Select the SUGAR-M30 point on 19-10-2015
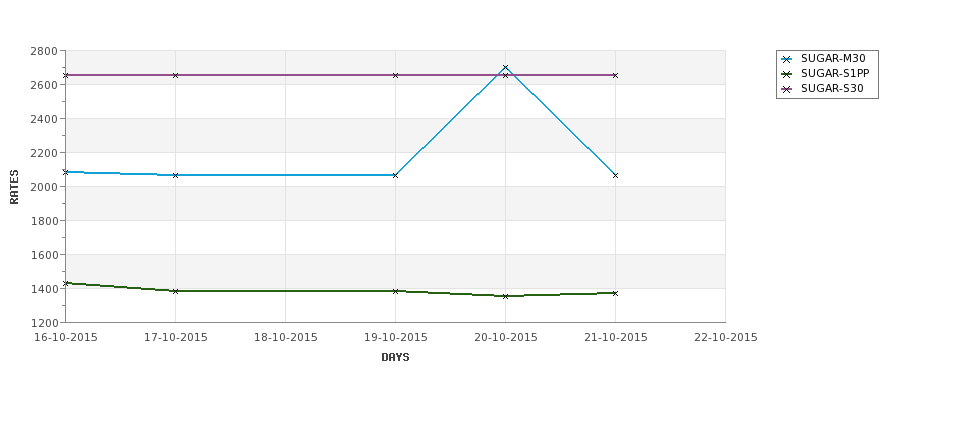975x429 pixels. (x=395, y=175)
